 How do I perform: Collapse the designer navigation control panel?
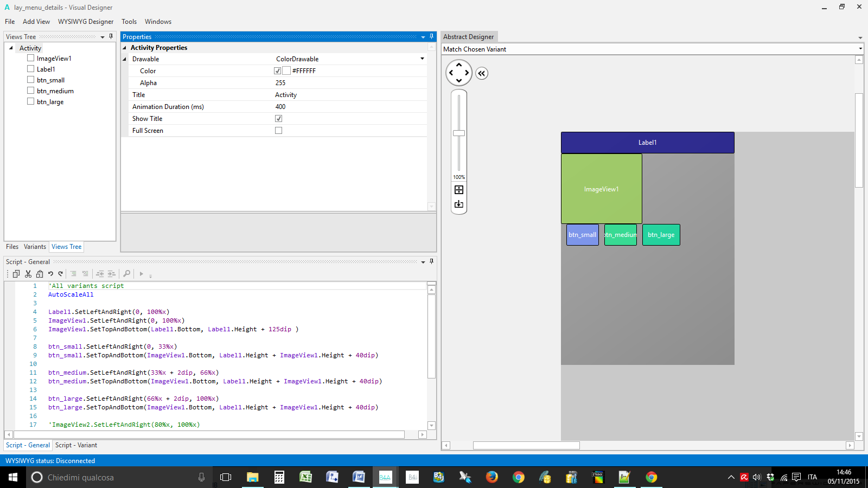(x=482, y=73)
